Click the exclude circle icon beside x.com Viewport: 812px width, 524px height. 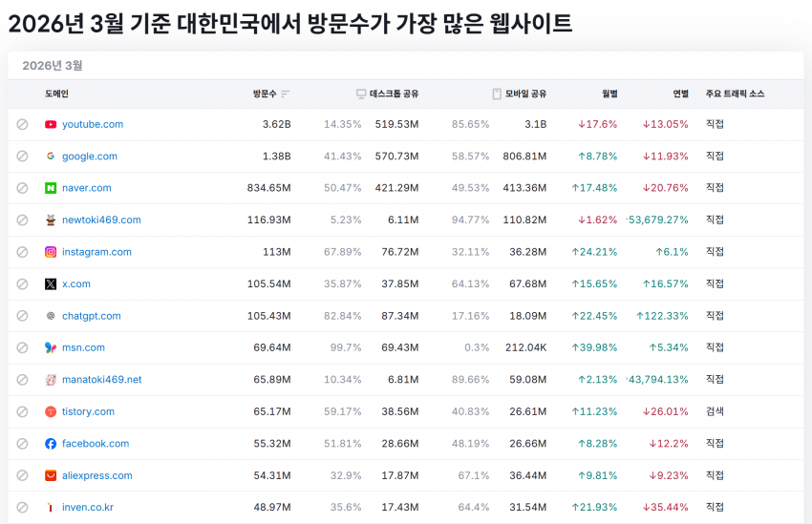(22, 284)
